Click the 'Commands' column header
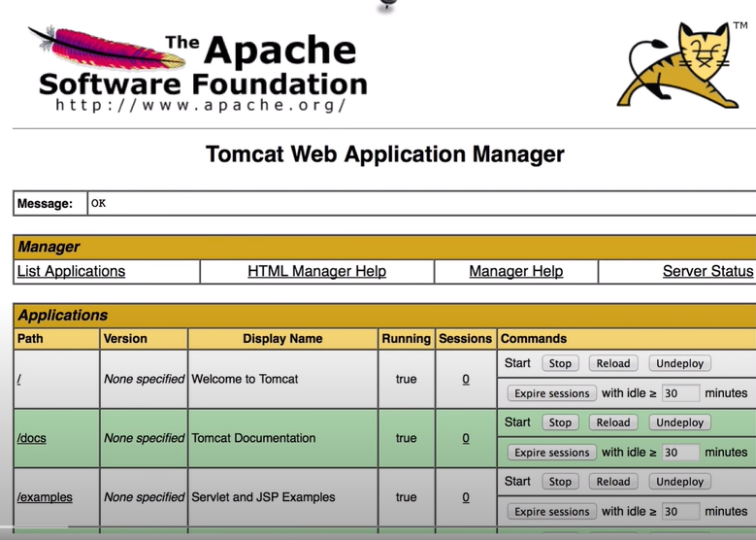The height and width of the screenshot is (540, 756). tap(534, 339)
